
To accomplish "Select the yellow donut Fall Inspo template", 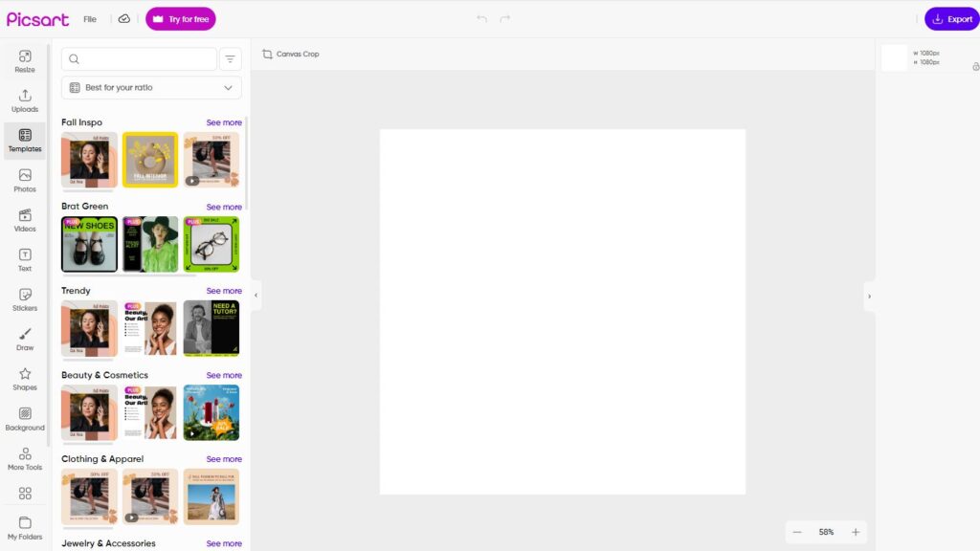I will [x=150, y=160].
